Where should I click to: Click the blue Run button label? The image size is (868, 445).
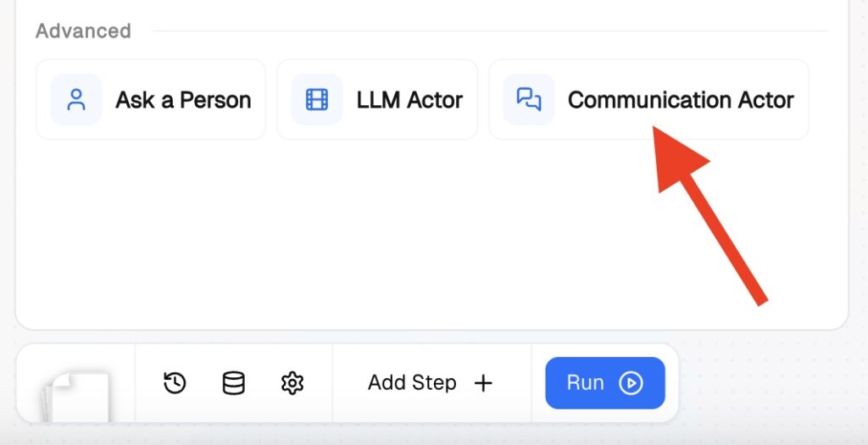[585, 383]
